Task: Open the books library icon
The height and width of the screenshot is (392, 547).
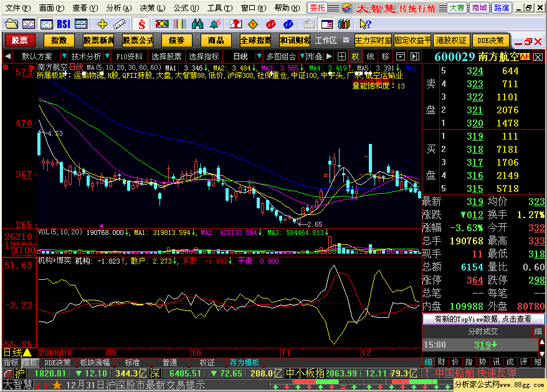Action: 344,24
